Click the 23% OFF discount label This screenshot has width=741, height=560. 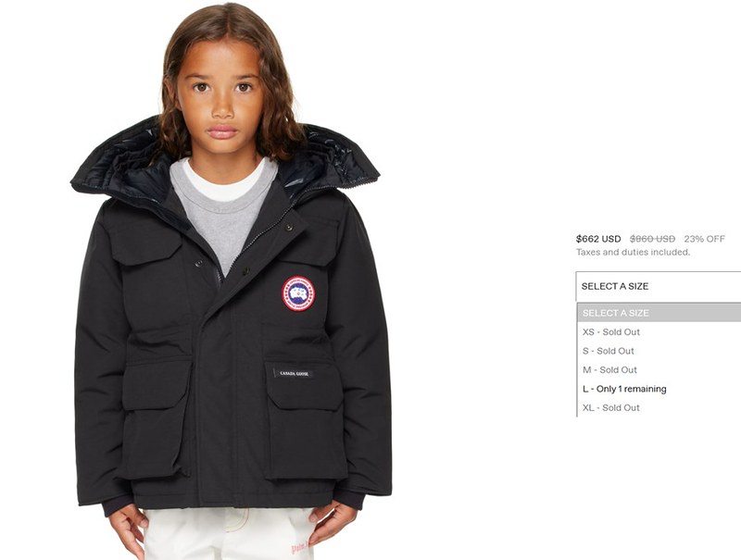point(704,239)
